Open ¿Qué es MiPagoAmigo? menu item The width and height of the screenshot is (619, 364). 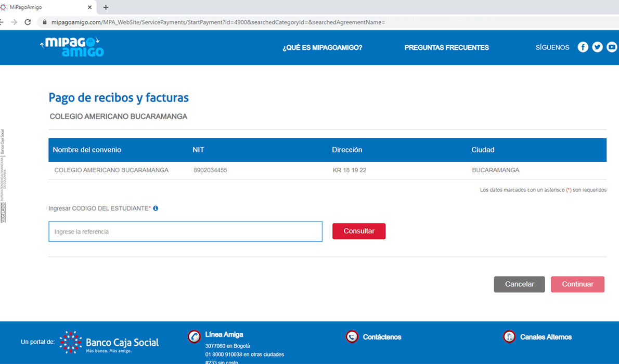coord(322,47)
